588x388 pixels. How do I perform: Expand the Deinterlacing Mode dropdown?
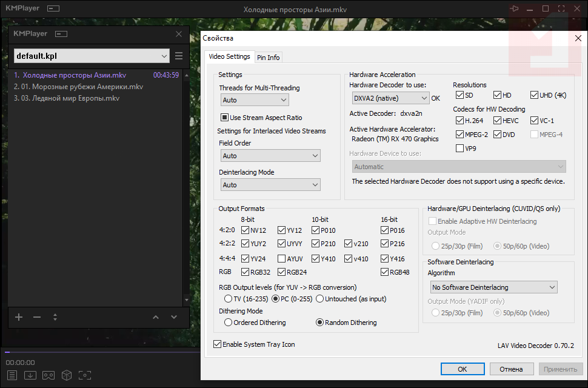pos(270,185)
